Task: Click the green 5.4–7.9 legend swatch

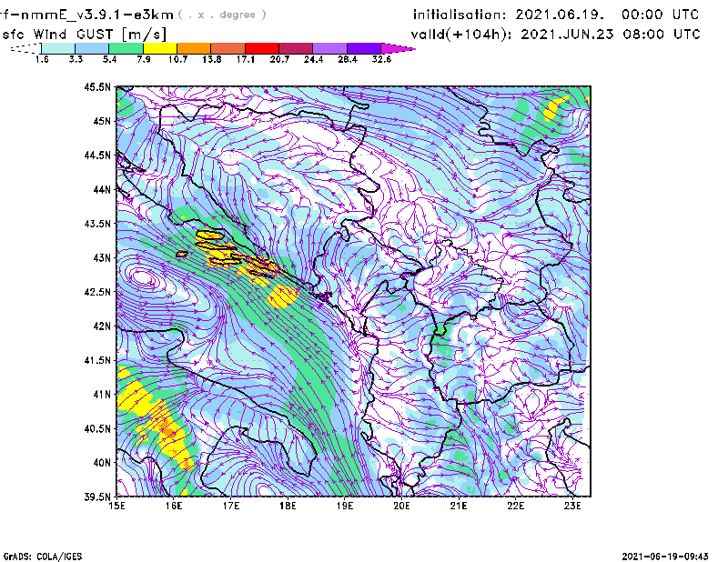Action: 126,48
